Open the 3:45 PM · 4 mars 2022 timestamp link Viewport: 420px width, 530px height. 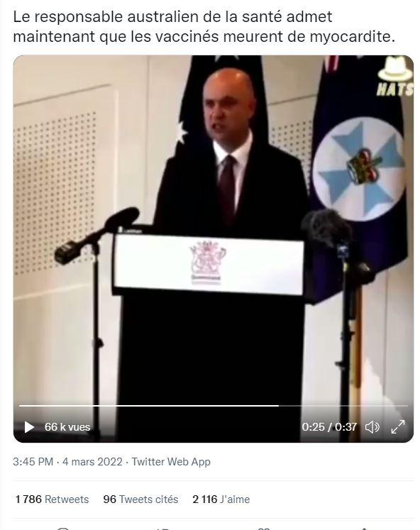coord(67,462)
